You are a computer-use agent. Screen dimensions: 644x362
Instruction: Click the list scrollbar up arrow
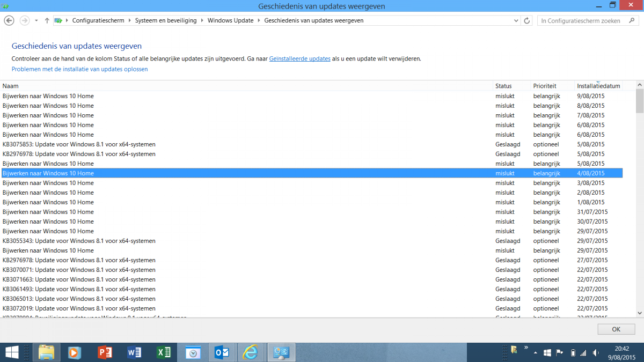tap(640, 85)
